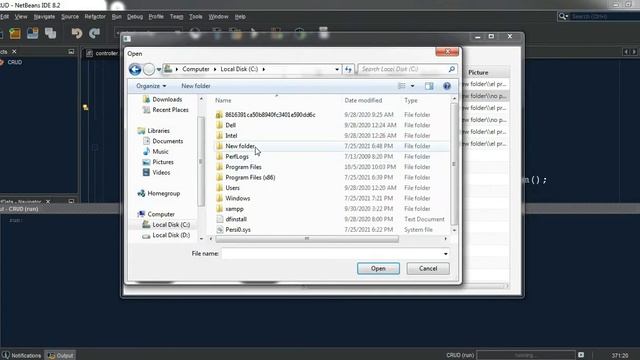
Task: Select the Users folder
Action: pyautogui.click(x=233, y=188)
